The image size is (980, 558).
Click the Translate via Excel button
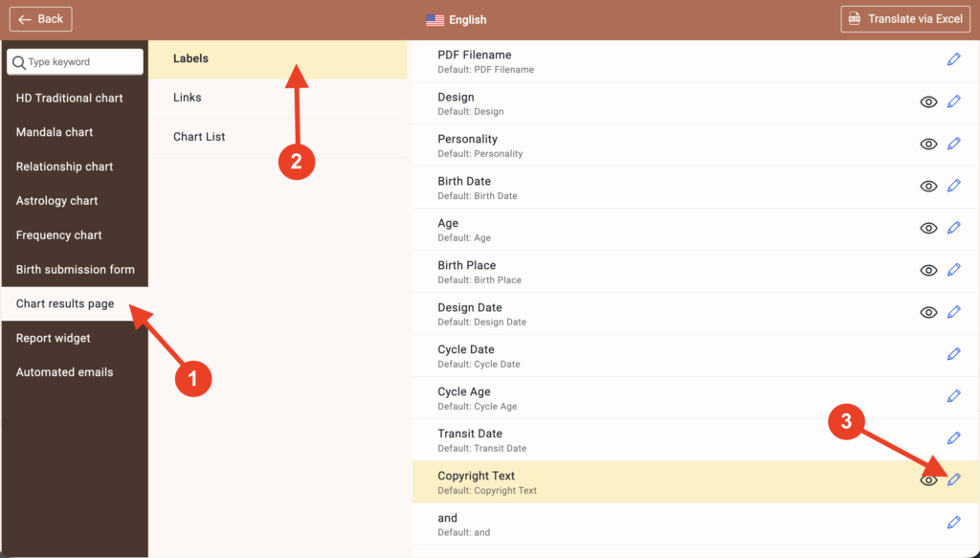904,19
